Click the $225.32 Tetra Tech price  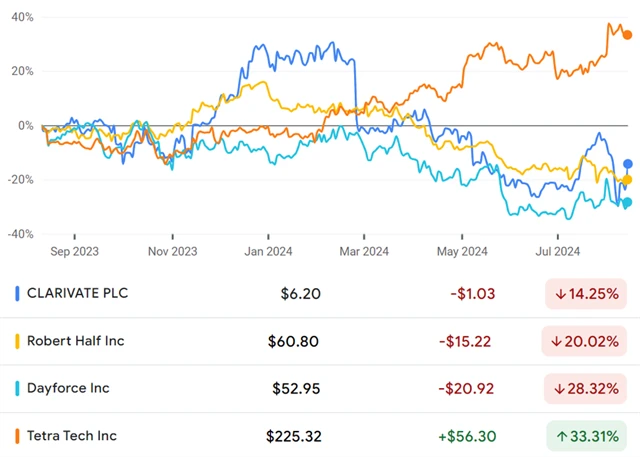293,436
